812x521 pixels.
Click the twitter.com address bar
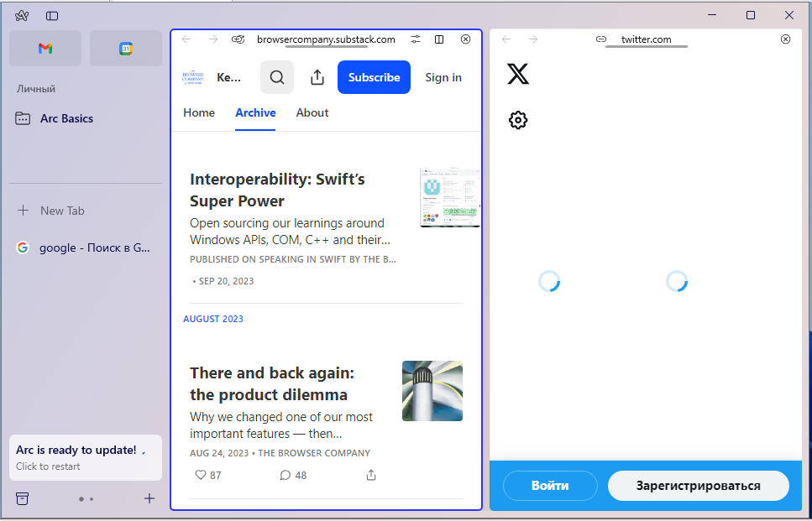pyautogui.click(x=647, y=39)
